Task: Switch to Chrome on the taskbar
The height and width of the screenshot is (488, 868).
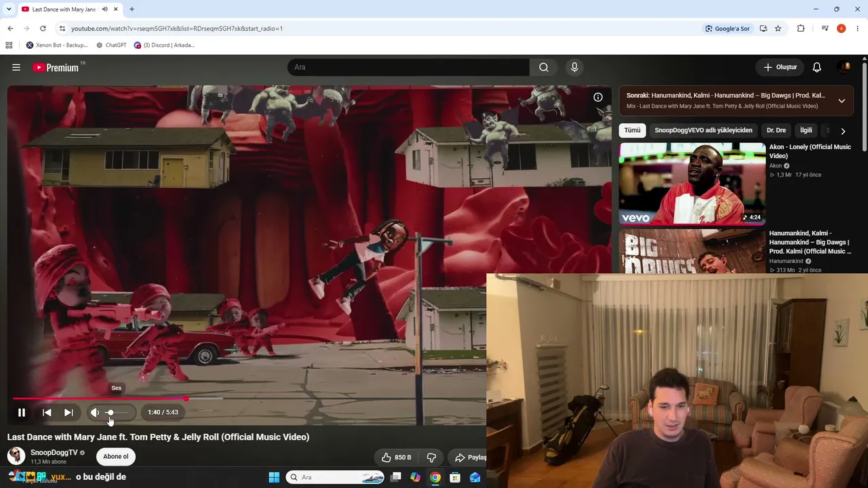Action: pyautogui.click(x=435, y=477)
